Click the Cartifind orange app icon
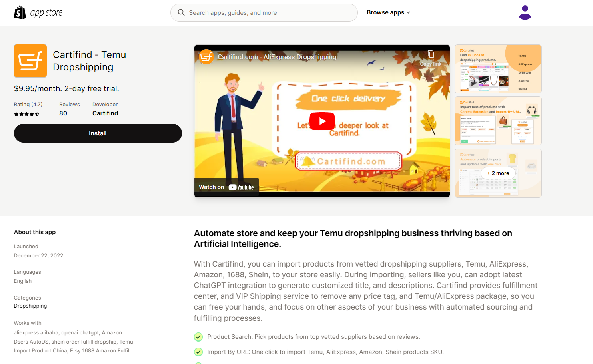 pos(30,61)
